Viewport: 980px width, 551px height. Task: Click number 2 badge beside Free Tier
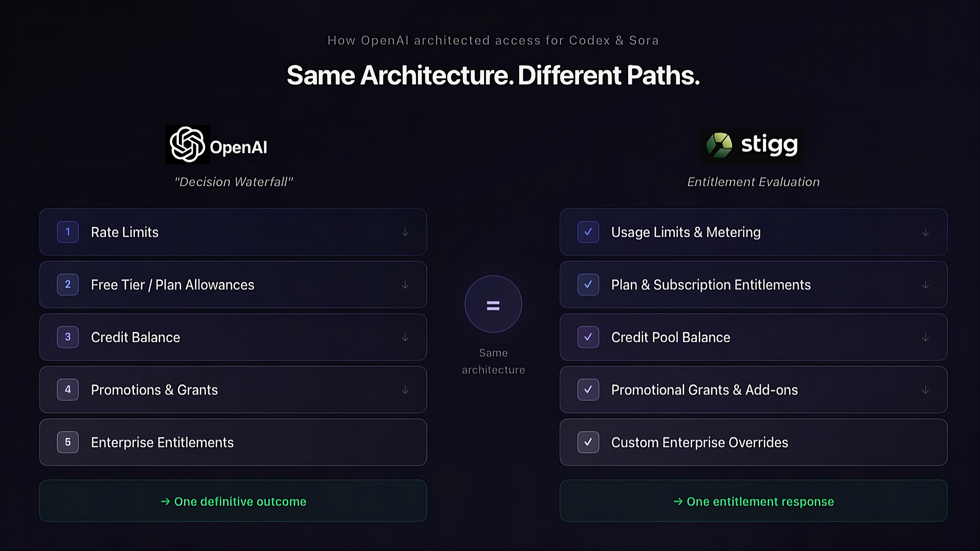(x=68, y=284)
